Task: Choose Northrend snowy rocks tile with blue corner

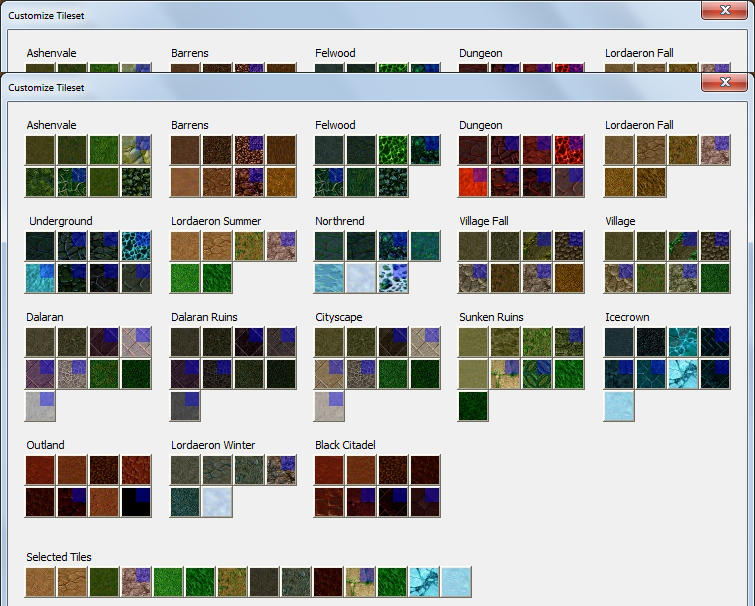Action: coord(393,278)
